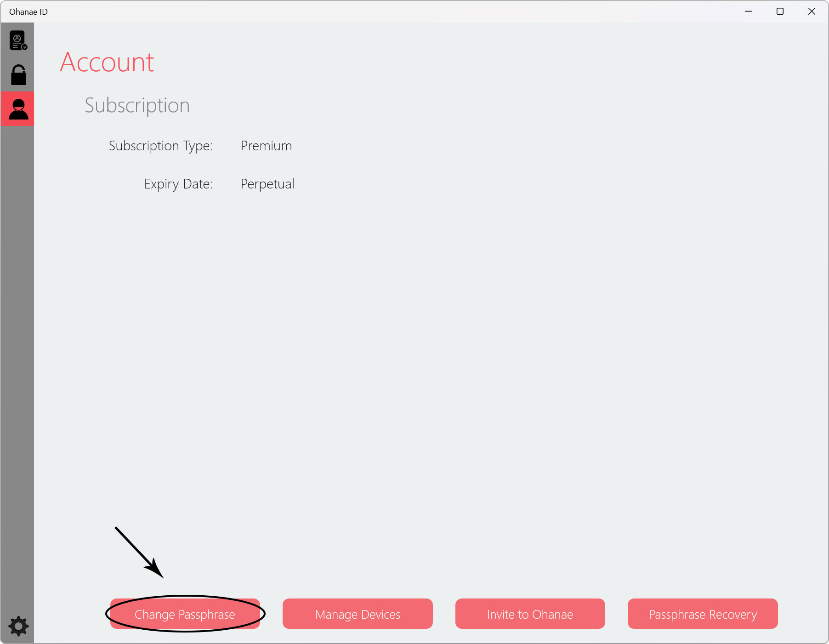Open the identity card sidebar icon
Screen dimensions: 829x644
point(18,40)
